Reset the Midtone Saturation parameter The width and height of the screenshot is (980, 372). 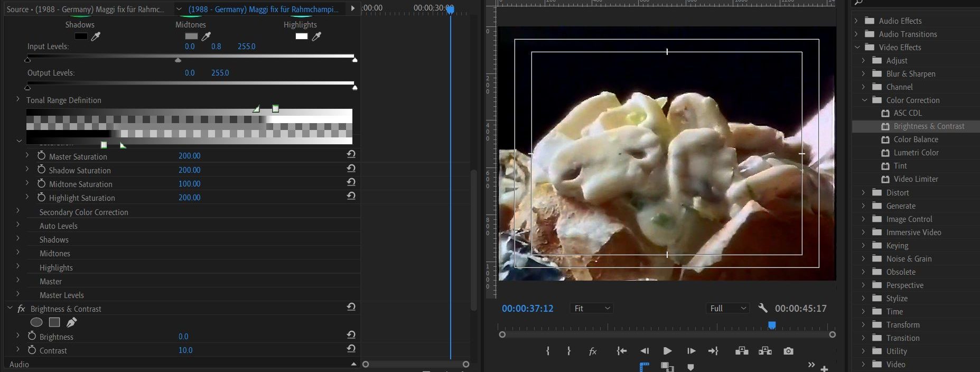351,182
